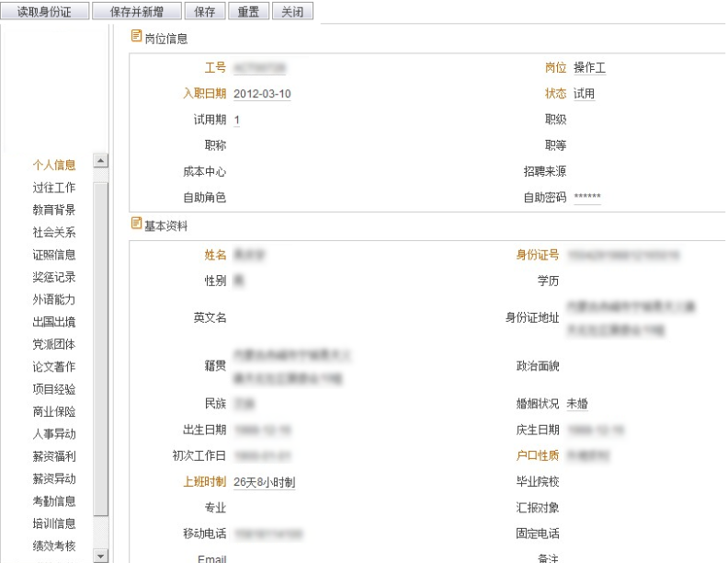728x563 pixels.
Task: Close the form with 关闭 button
Action: [x=292, y=12]
